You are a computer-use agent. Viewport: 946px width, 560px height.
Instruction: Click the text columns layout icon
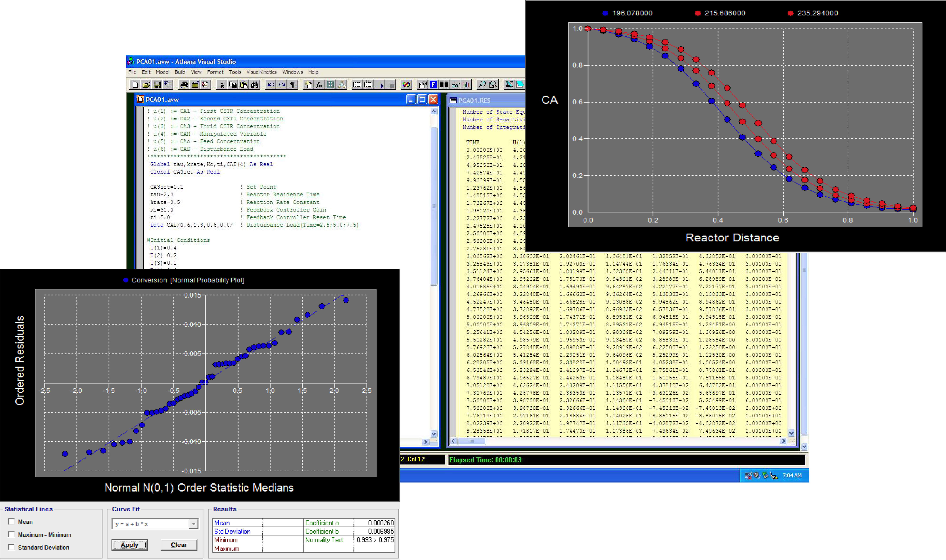444,85
